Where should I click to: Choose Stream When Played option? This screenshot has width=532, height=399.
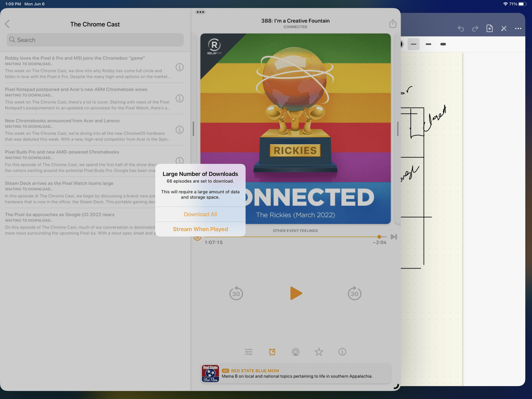(x=200, y=229)
